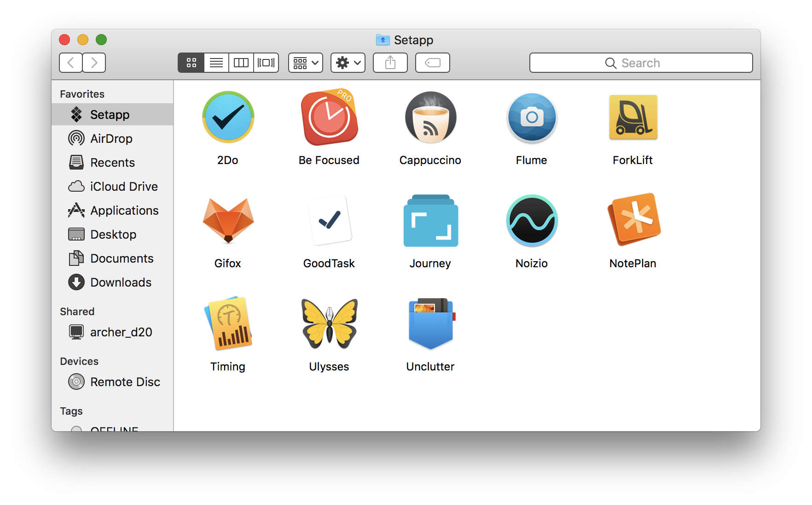Open Desktop in the sidebar

click(112, 234)
